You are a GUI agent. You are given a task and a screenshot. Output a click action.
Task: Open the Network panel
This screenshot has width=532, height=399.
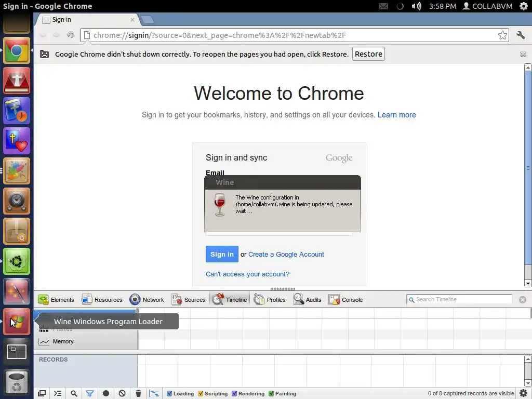pyautogui.click(x=147, y=300)
